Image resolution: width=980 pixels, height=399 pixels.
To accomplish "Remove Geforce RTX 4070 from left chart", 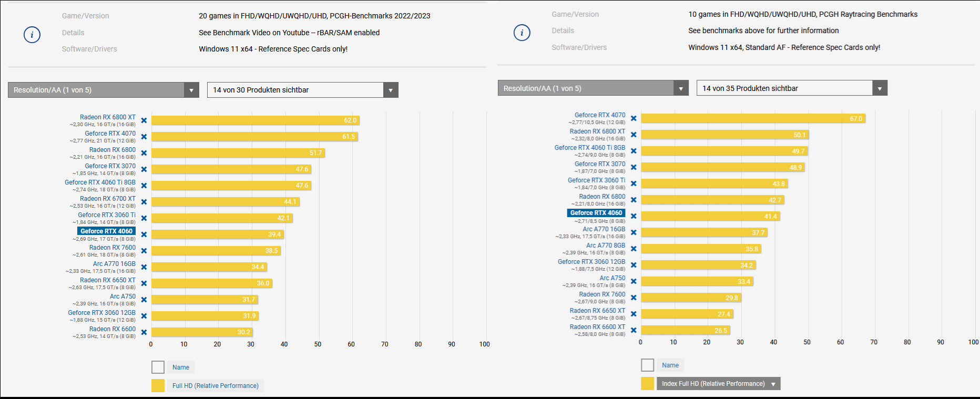I will click(x=144, y=137).
